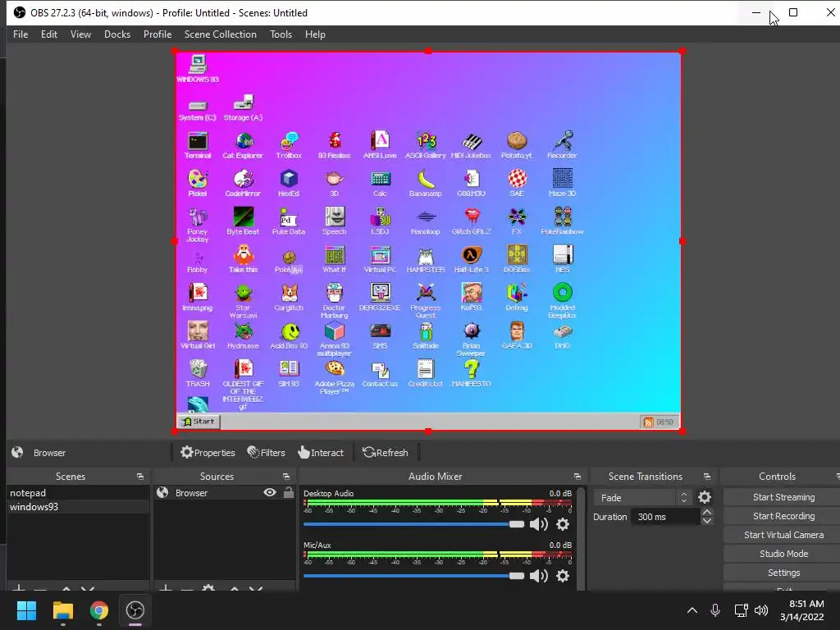
Task: Click the taskbar microphone tray icon
Action: click(715, 610)
